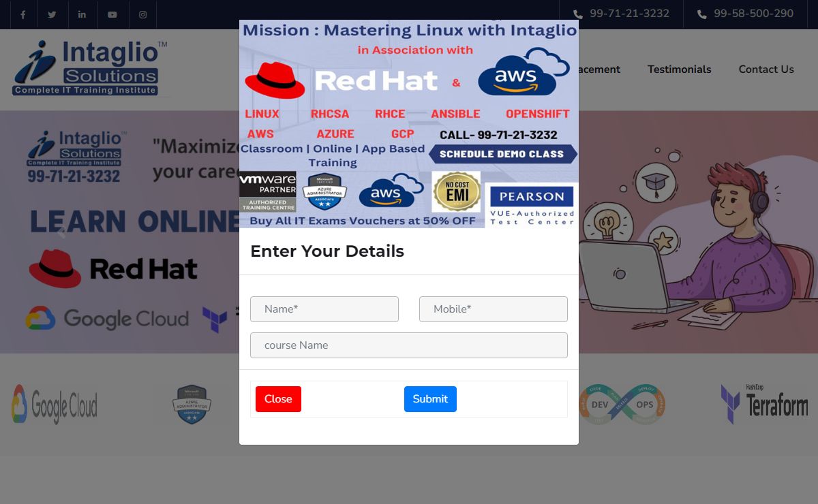The image size is (818, 504).
Task: Click the Name field in the popup
Action: click(x=324, y=309)
